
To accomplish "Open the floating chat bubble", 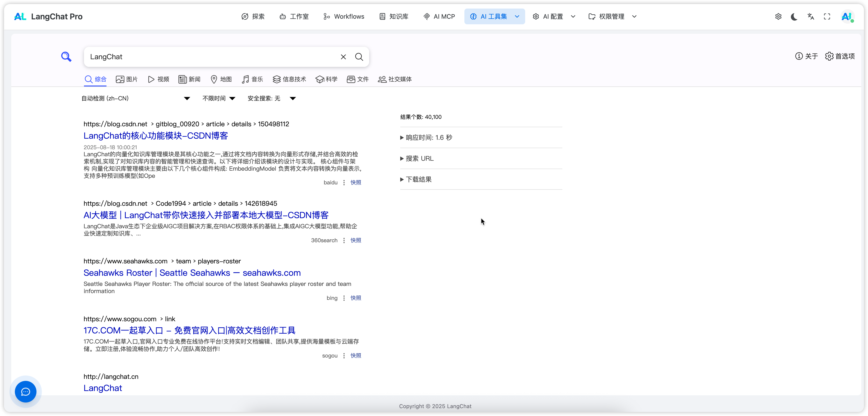I will [26, 392].
